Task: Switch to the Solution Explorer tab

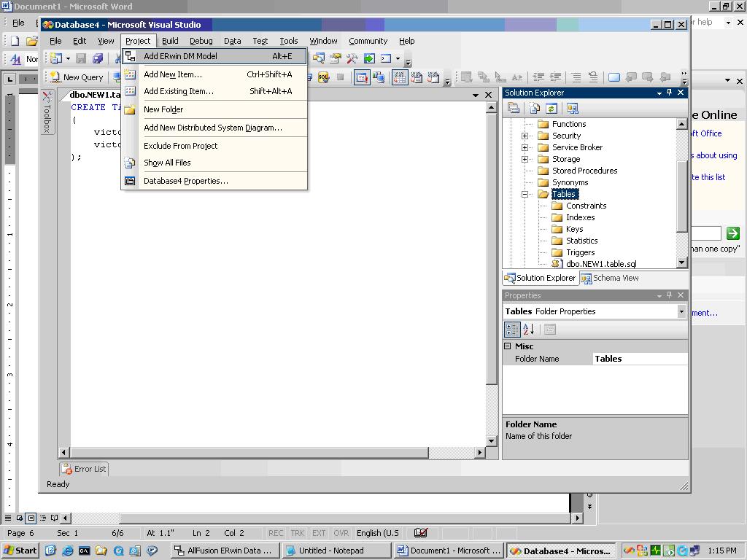Action: coord(541,278)
